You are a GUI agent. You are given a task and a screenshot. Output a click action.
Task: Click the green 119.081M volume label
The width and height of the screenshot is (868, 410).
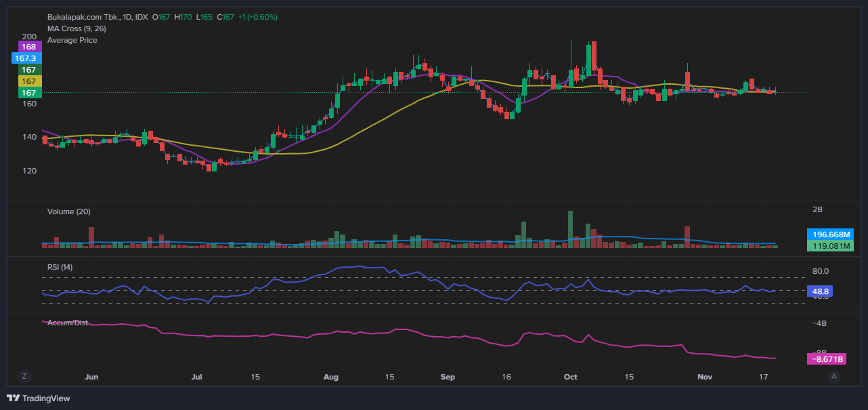(830, 246)
